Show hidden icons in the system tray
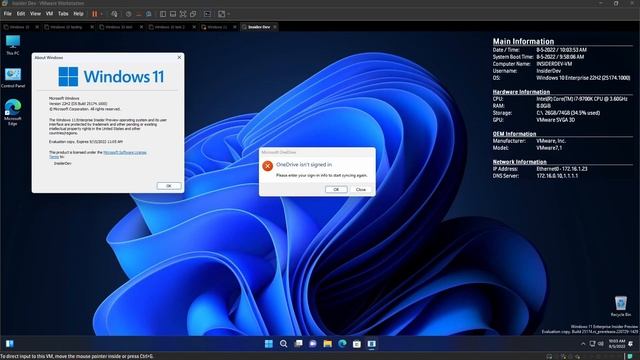The height and width of the screenshot is (360, 640). tap(583, 344)
